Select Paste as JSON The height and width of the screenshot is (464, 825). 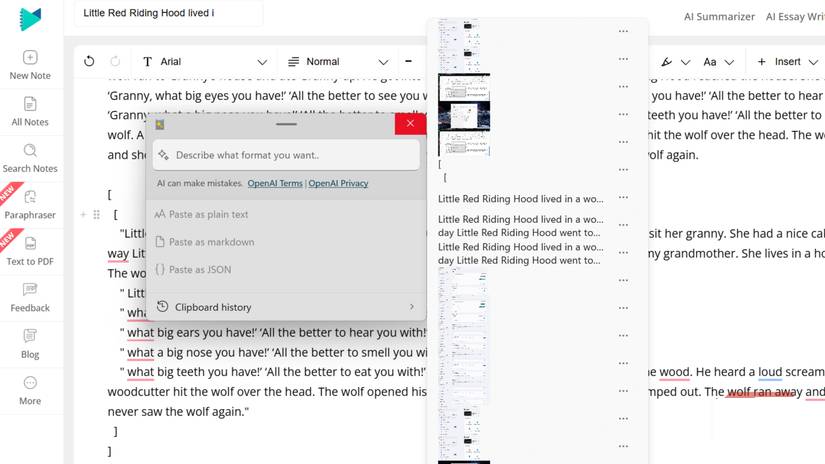point(286,269)
